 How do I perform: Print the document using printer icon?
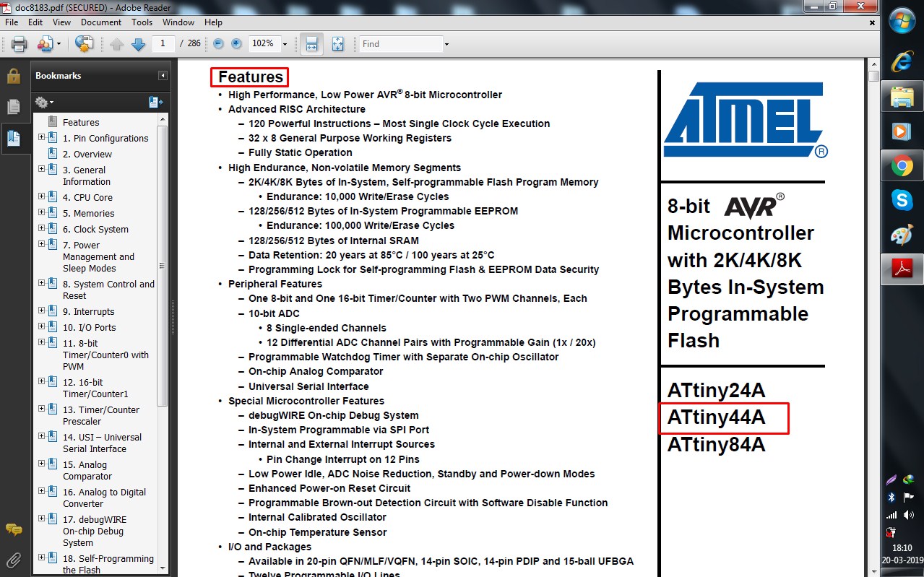coord(19,44)
